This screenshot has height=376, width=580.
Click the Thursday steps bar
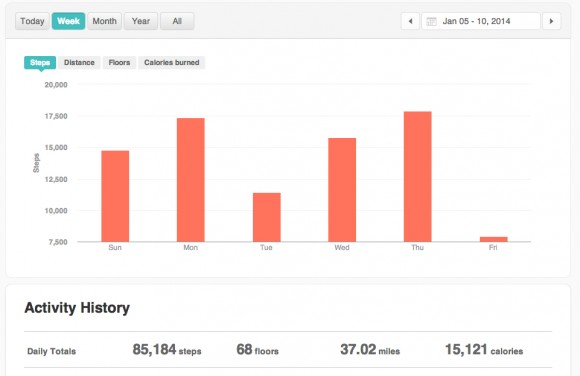(x=418, y=177)
